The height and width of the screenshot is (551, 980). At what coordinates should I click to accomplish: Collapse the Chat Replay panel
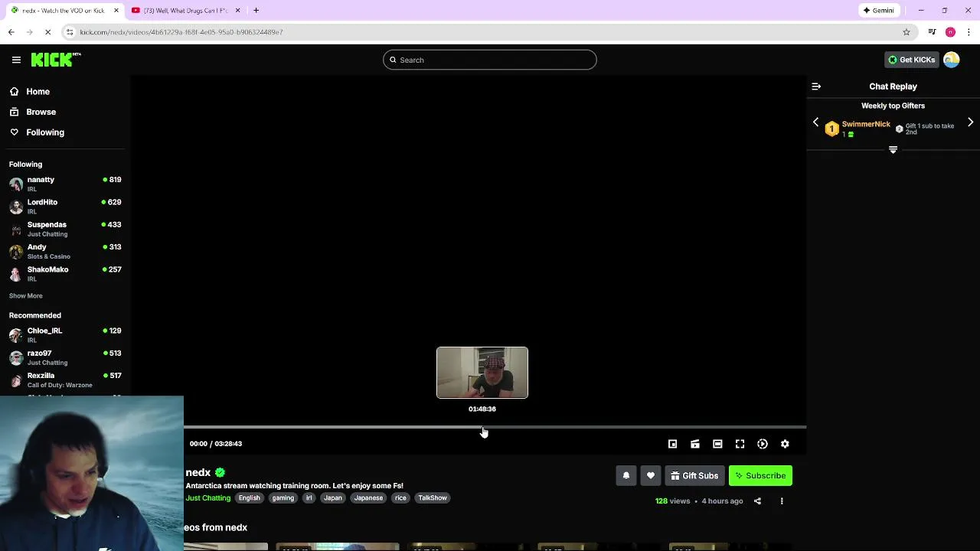click(816, 86)
